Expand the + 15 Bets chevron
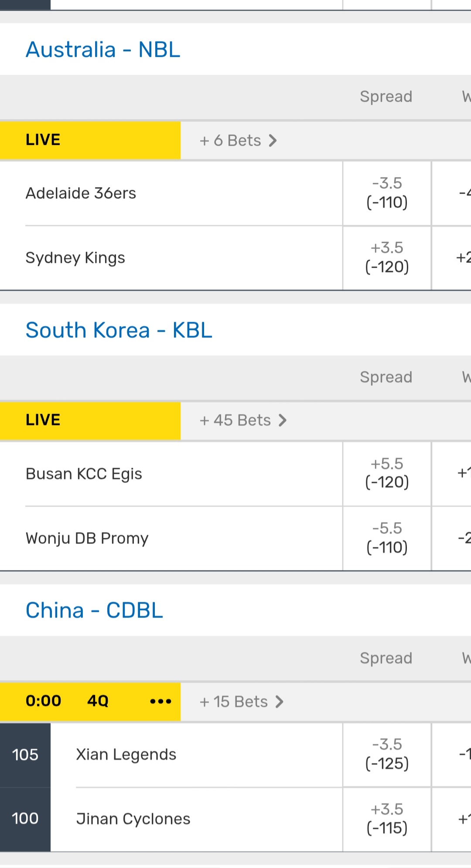 [x=280, y=702]
